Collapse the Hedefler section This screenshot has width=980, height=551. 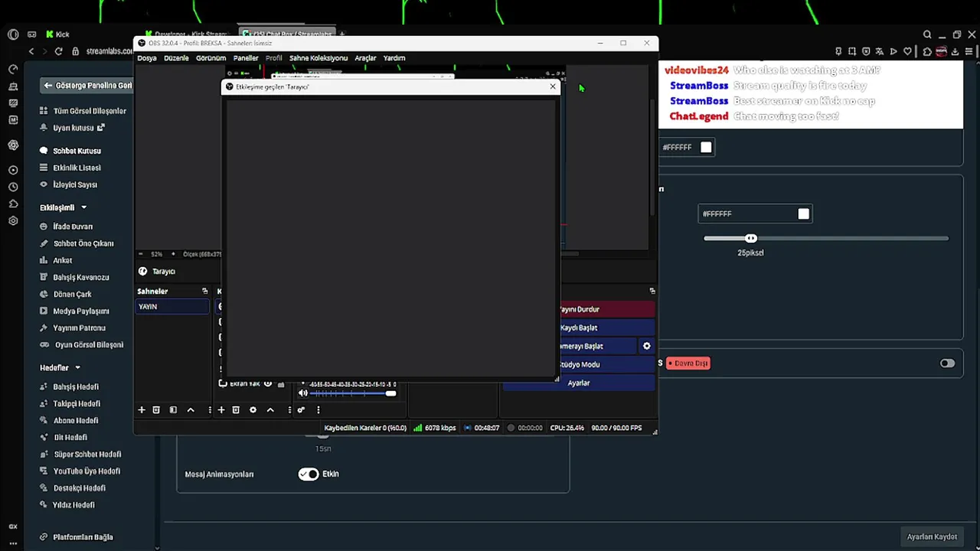(x=77, y=368)
